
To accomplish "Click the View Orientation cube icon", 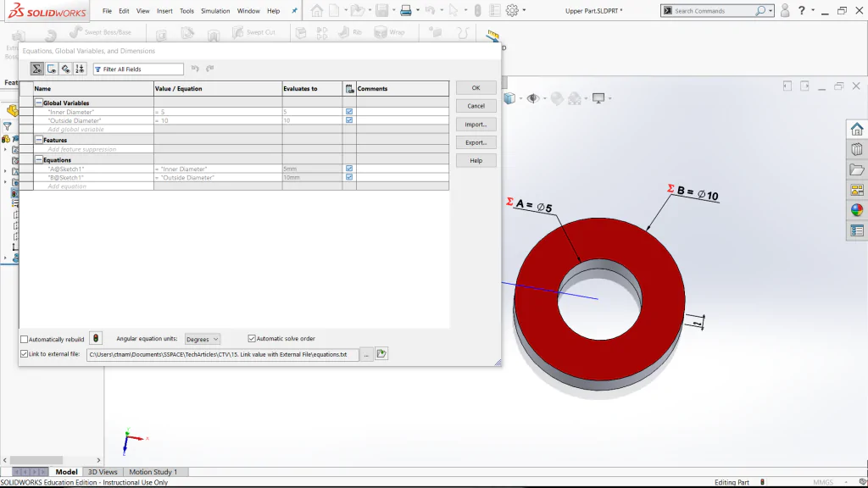I will (x=509, y=98).
